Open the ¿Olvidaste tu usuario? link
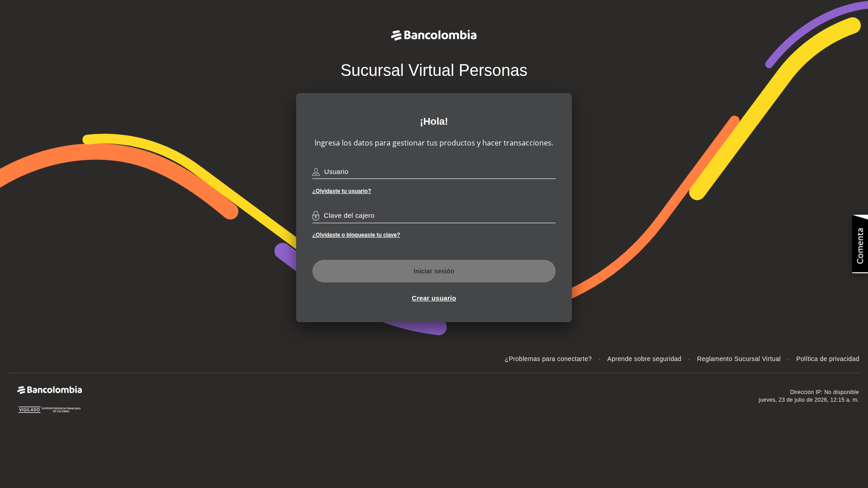The width and height of the screenshot is (868, 488). tap(341, 191)
